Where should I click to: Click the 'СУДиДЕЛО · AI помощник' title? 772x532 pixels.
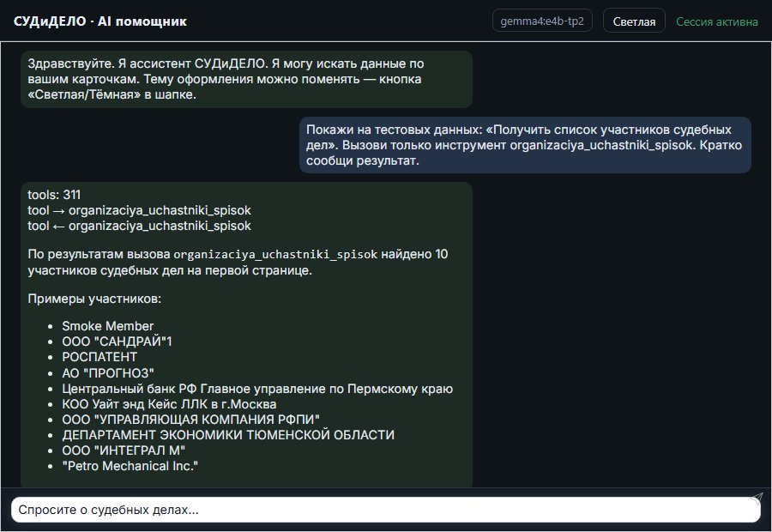tap(100, 21)
